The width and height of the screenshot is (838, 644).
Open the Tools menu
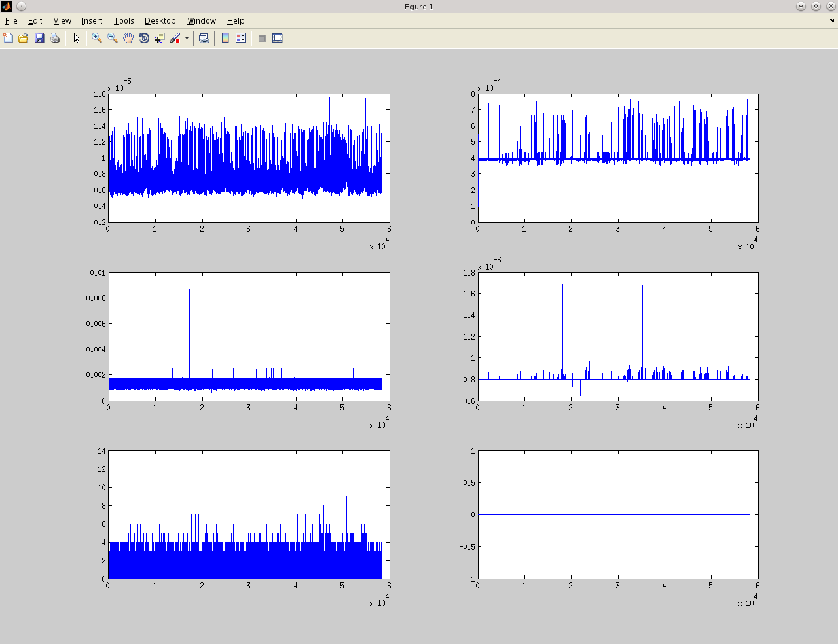coord(123,21)
